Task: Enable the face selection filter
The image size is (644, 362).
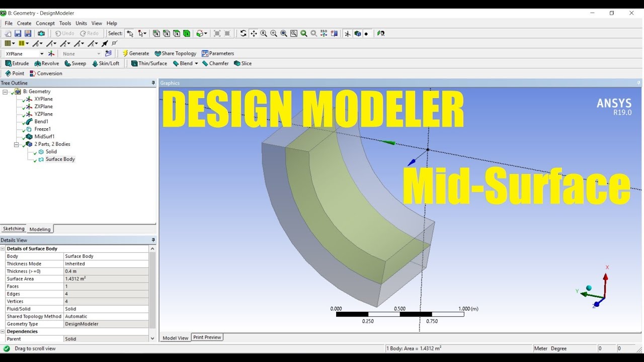Action: (x=177, y=33)
